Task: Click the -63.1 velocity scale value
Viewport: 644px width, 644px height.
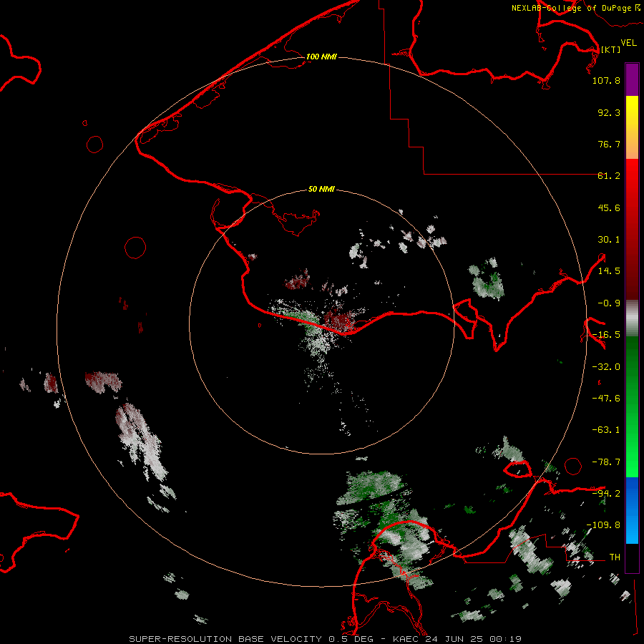Action: [x=606, y=430]
